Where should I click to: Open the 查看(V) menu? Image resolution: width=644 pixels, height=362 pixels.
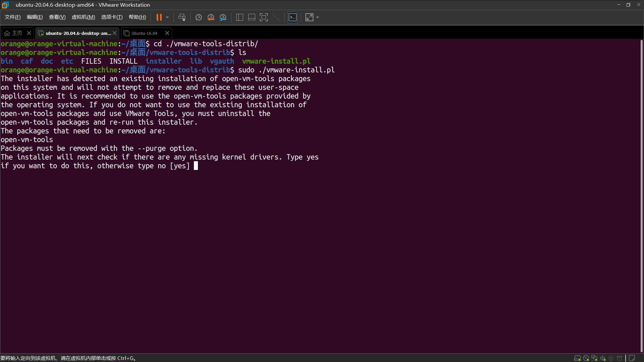coord(57,17)
